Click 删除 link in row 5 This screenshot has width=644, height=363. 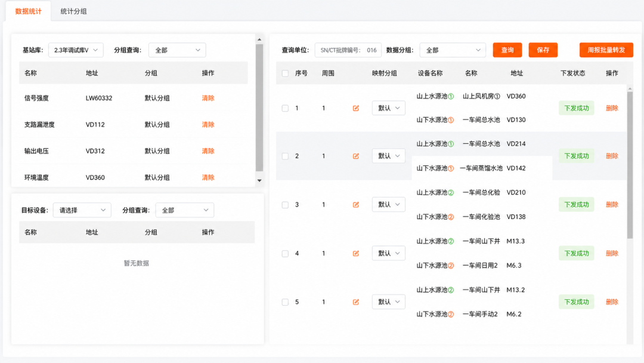[612, 302]
